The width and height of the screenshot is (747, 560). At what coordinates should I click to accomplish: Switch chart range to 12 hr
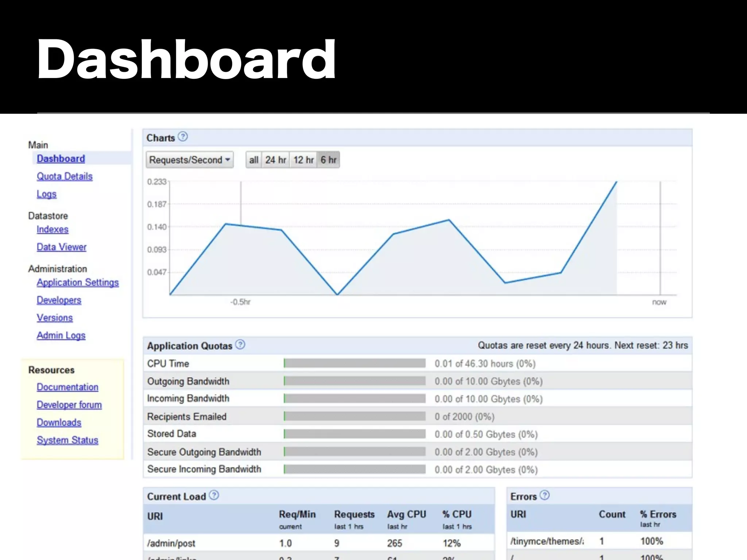tap(303, 160)
